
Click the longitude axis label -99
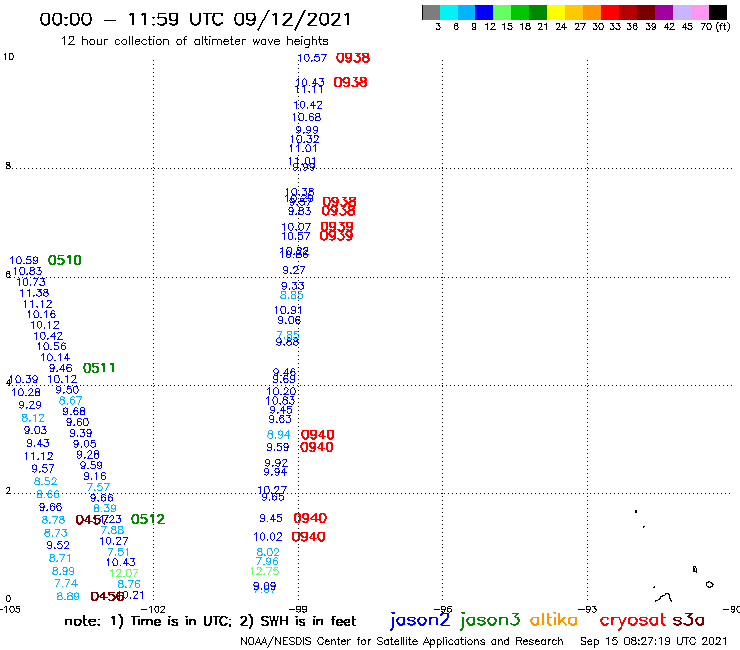tap(298, 609)
